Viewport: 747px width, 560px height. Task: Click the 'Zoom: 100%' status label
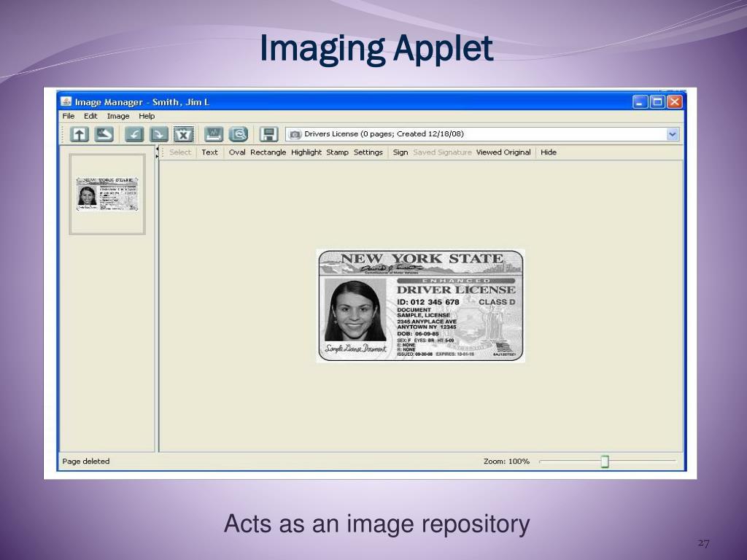pos(506,462)
